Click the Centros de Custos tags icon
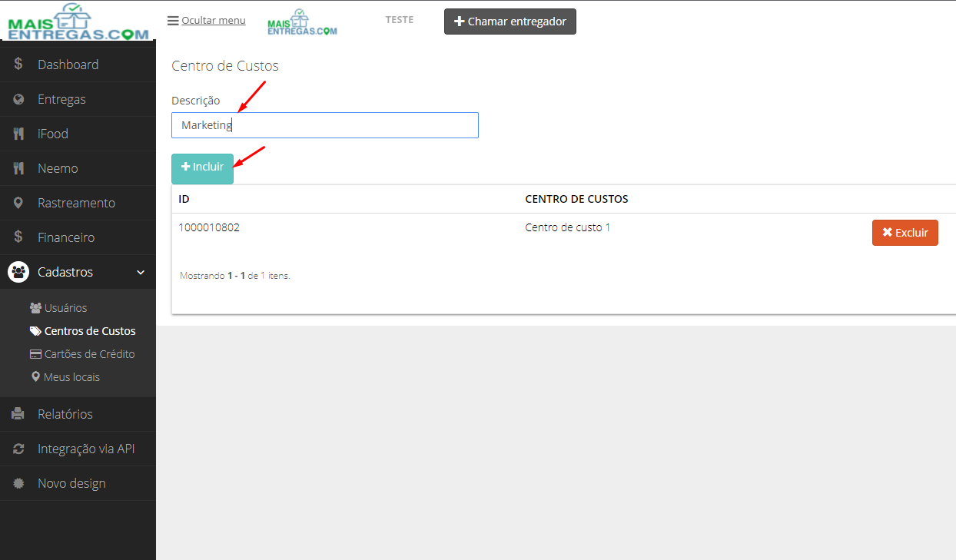 click(x=35, y=331)
